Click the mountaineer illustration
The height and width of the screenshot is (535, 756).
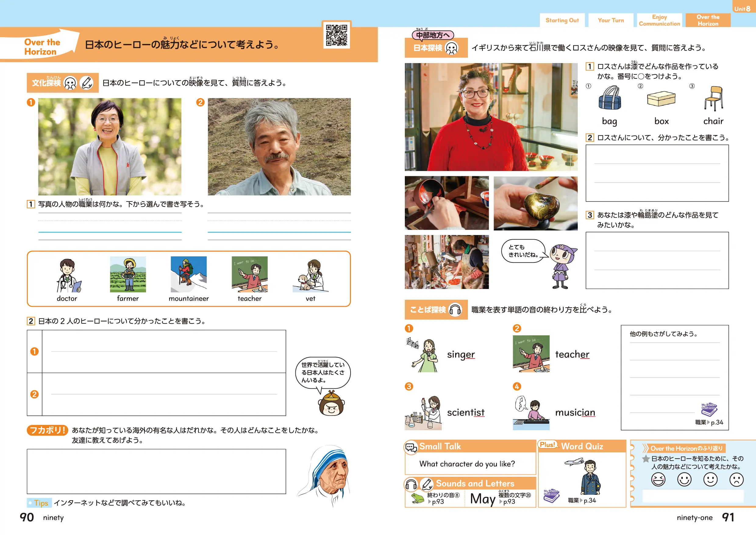click(x=188, y=274)
